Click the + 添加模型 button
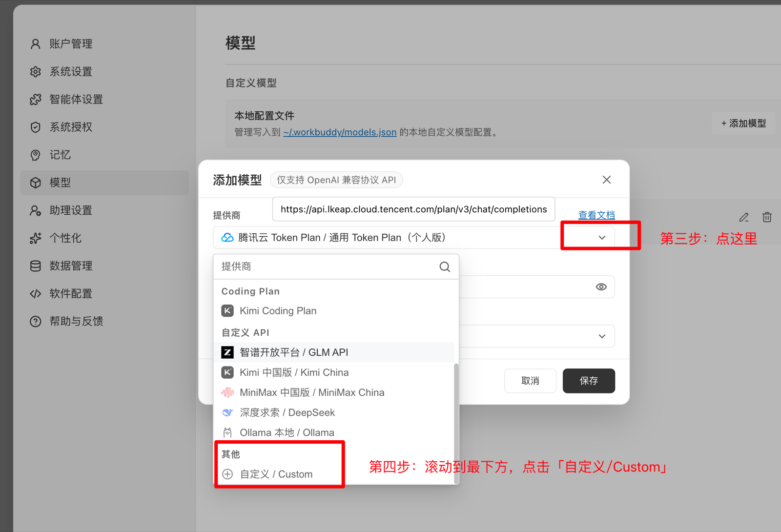This screenshot has height=532, width=781. click(743, 123)
